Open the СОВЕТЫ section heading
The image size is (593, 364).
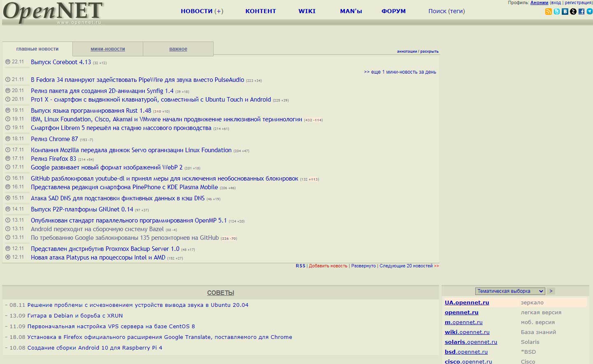click(x=221, y=293)
